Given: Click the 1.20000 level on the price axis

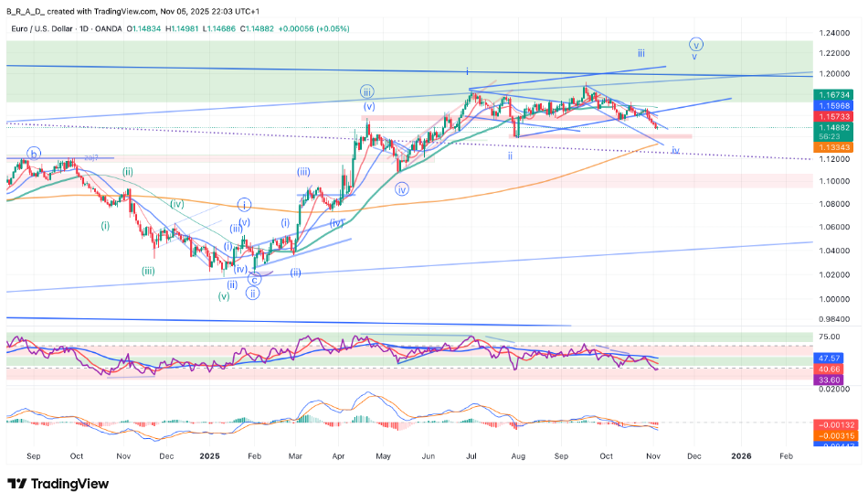Looking at the screenshot, I should pyautogui.click(x=834, y=74).
